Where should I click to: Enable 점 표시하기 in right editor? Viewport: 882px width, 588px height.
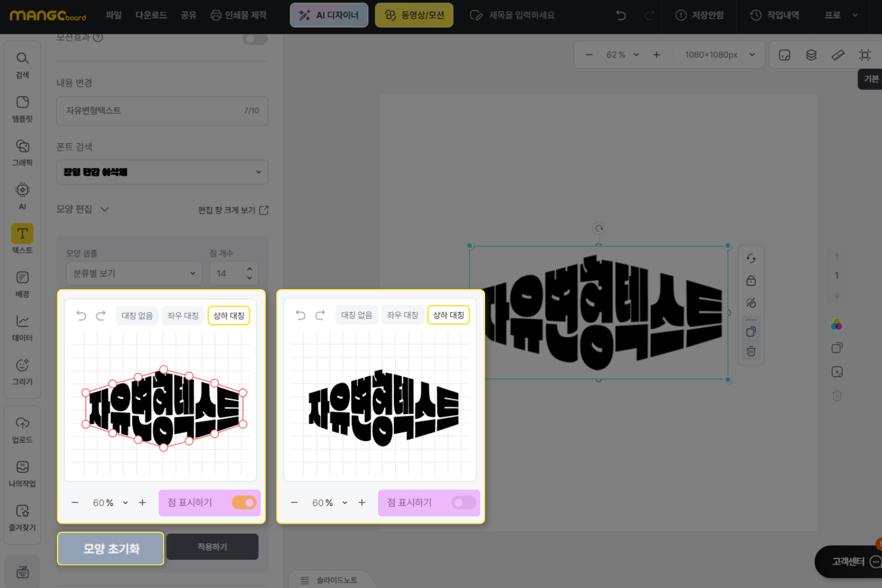pyautogui.click(x=463, y=503)
